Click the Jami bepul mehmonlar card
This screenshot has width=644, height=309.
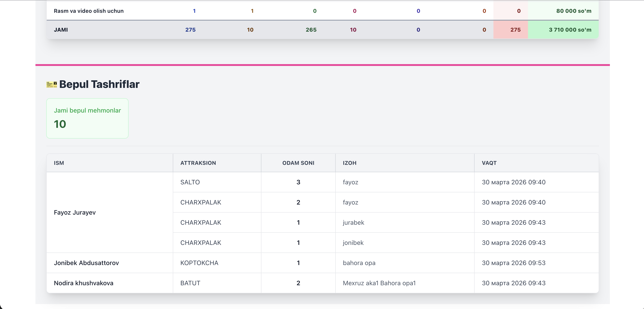tap(87, 118)
